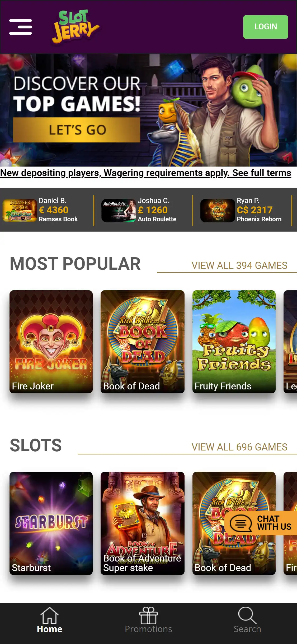Tap the Slot Jerry logo
This screenshot has width=297, height=644.
click(76, 26)
